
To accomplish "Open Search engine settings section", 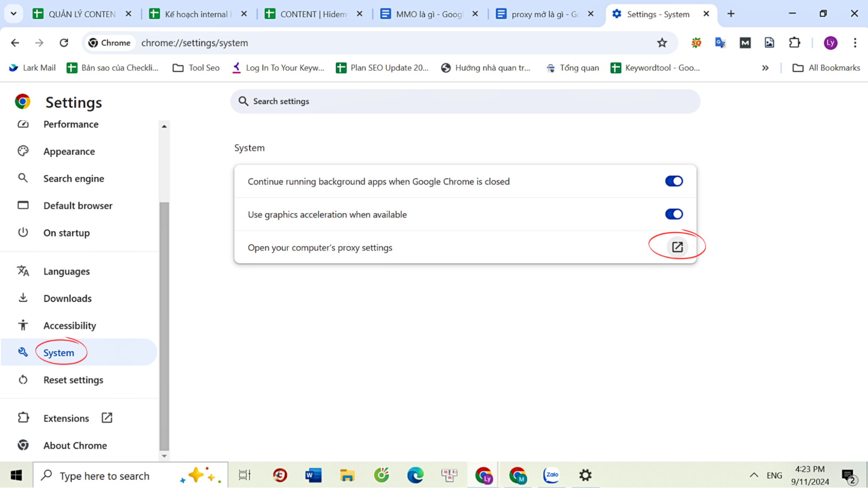I will coord(74,177).
